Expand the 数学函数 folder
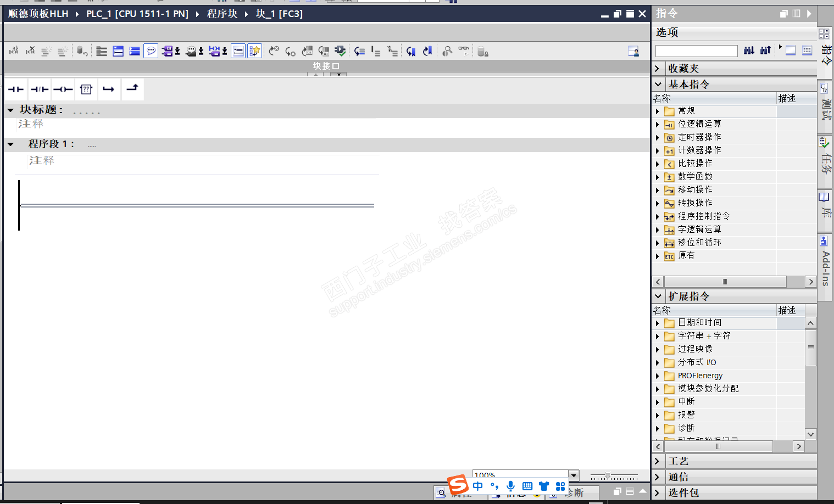The image size is (834, 504). coord(658,177)
